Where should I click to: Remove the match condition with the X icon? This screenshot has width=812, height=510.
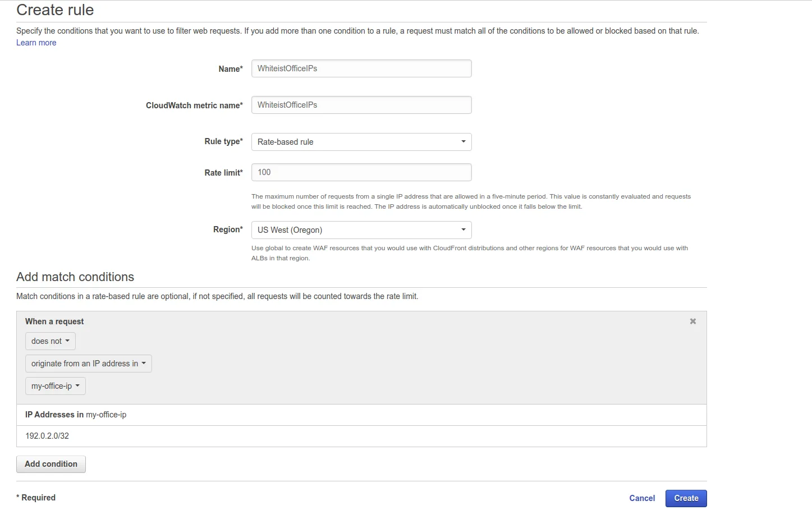[693, 321]
